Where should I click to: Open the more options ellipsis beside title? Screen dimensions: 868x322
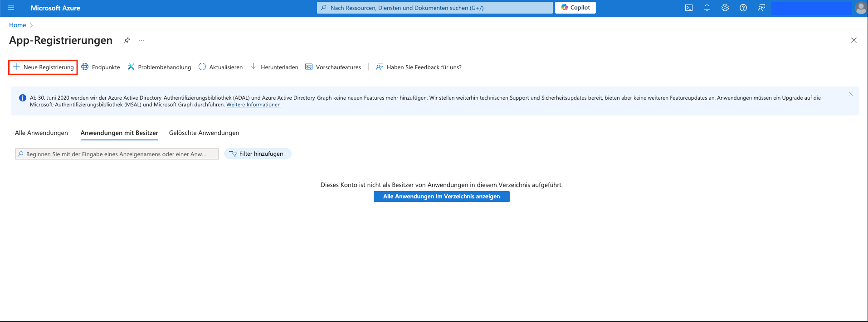(141, 40)
